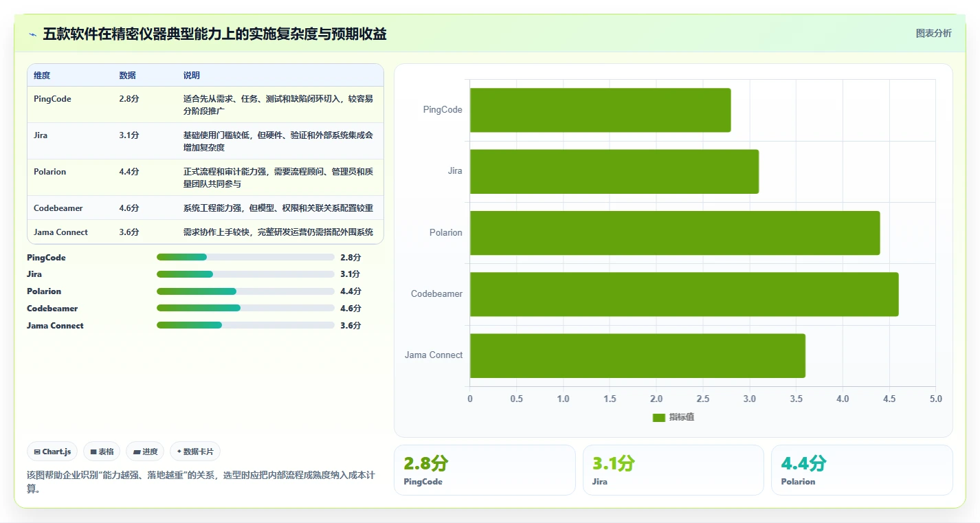The height and width of the screenshot is (523, 980).
Task: Open the 2.8分 PingCode data card
Action: [x=485, y=470]
